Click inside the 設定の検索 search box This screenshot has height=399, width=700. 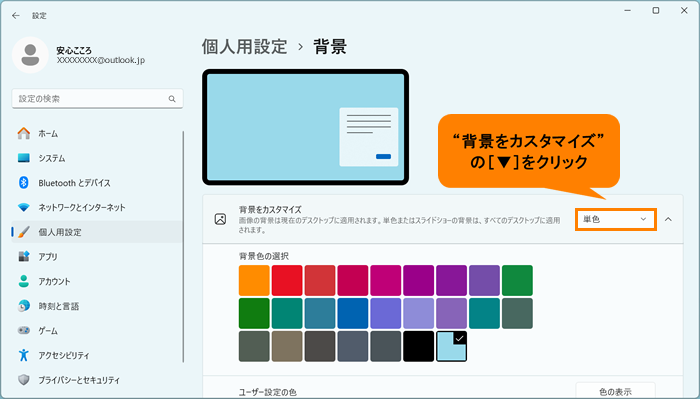97,99
